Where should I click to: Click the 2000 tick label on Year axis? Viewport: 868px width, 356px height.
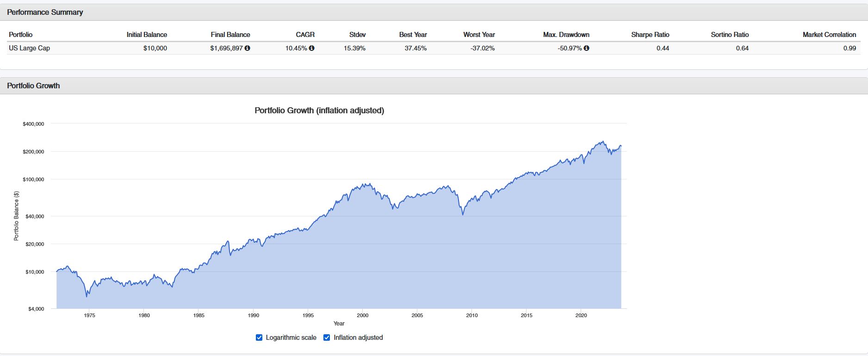363,315
